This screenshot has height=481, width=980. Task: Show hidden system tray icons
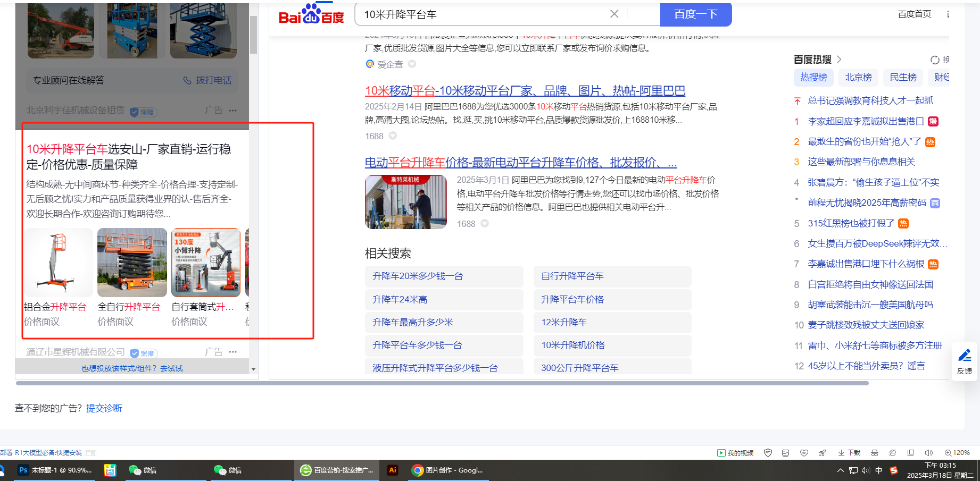pos(840,470)
